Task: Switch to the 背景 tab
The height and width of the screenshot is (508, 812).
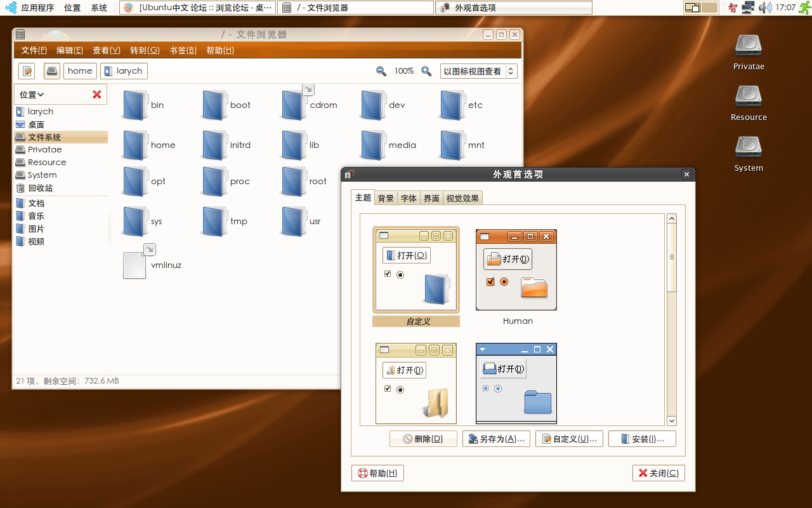Action: coord(386,198)
